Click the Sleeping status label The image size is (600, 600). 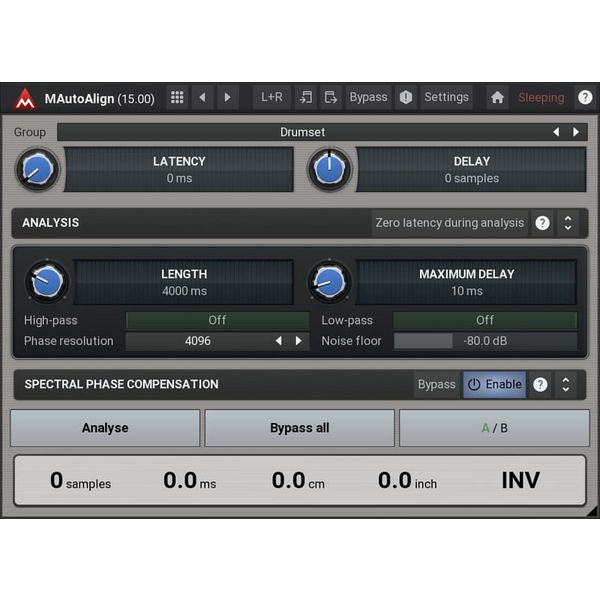(x=541, y=98)
